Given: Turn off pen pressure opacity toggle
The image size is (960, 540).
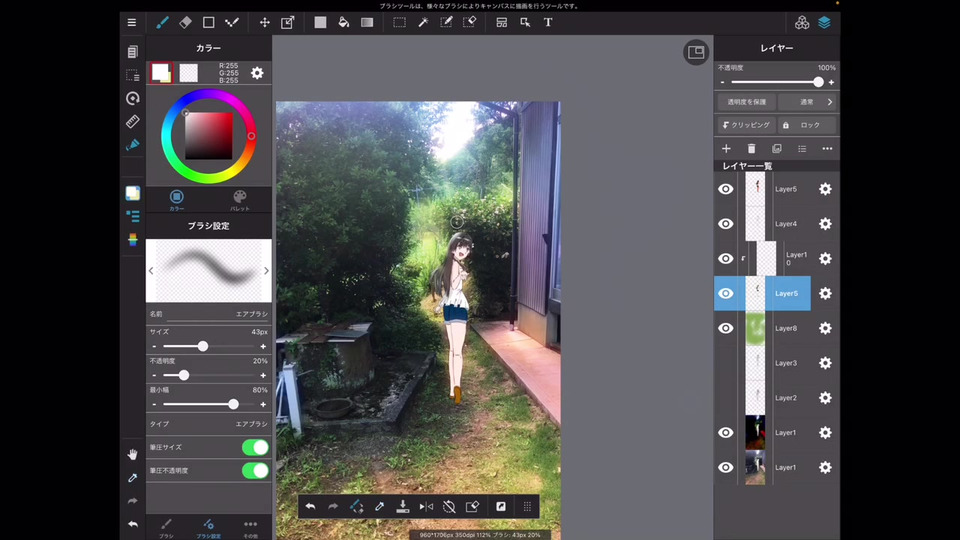Looking at the screenshot, I should pos(255,471).
